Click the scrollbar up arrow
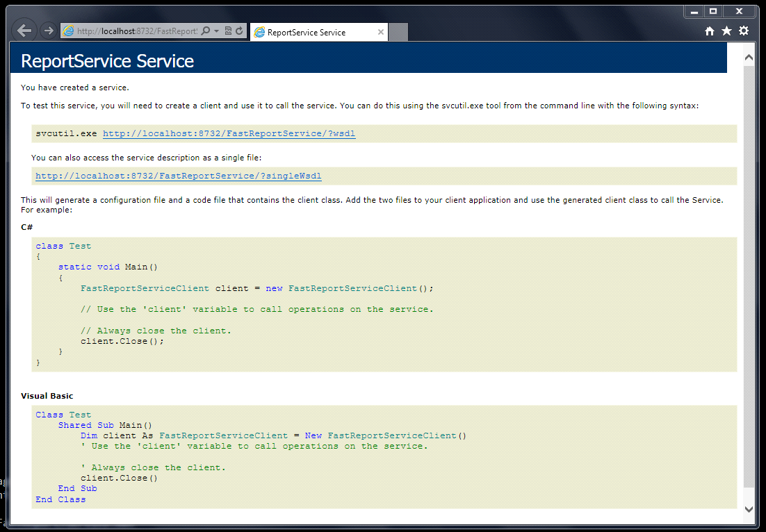 click(x=749, y=57)
